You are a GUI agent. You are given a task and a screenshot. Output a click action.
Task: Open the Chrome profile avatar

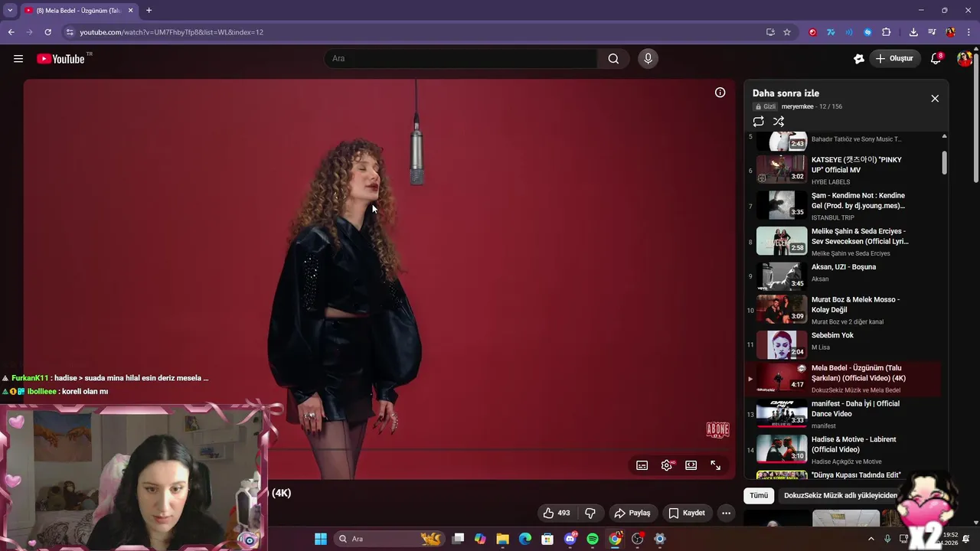(x=950, y=32)
